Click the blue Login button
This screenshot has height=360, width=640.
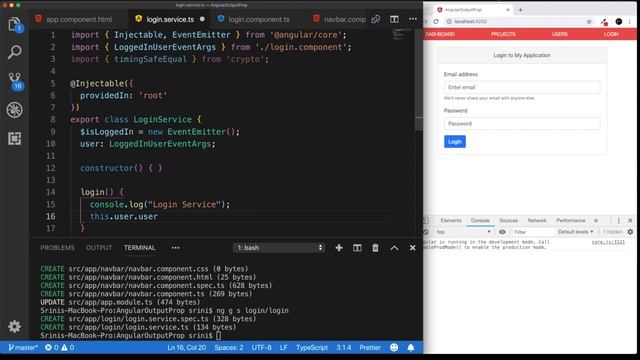tap(455, 142)
